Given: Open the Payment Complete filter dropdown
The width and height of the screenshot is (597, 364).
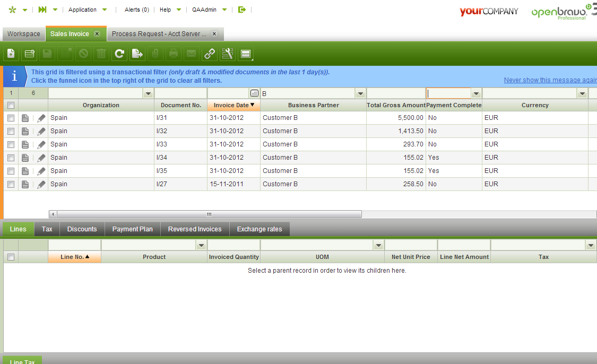Looking at the screenshot, I should [476, 93].
